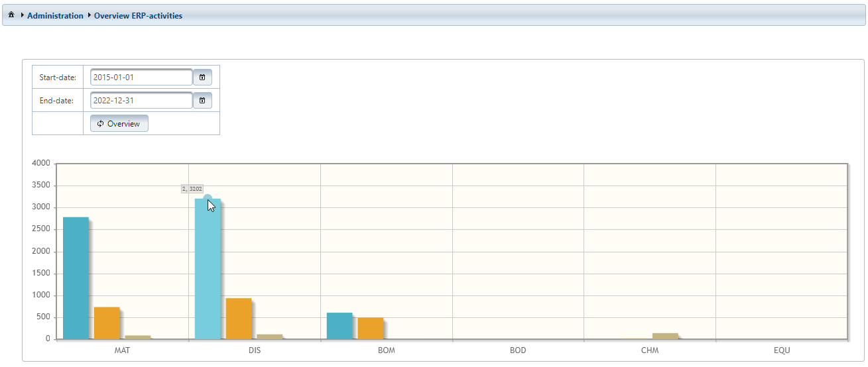Open the Start-date calendar picker
868x367 pixels.
[202, 78]
